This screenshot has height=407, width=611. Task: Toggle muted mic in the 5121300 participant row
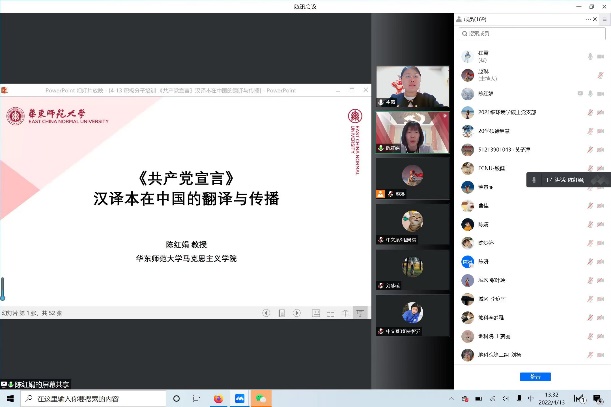[590, 150]
